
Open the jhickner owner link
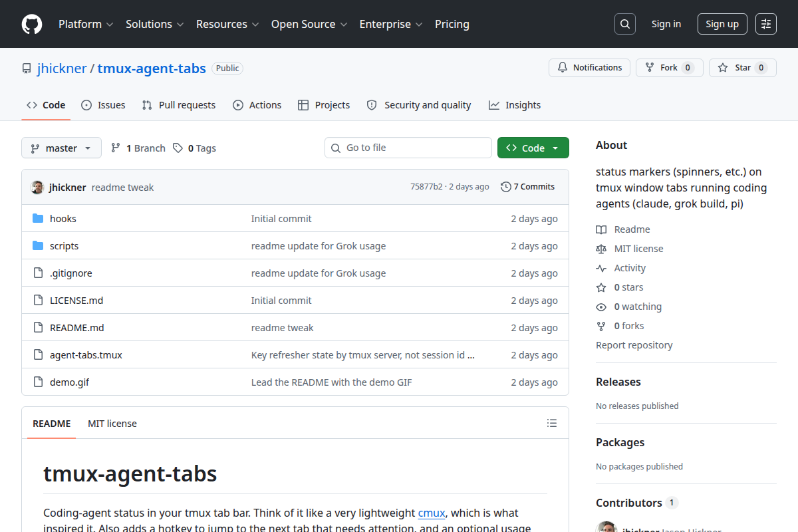click(x=62, y=68)
